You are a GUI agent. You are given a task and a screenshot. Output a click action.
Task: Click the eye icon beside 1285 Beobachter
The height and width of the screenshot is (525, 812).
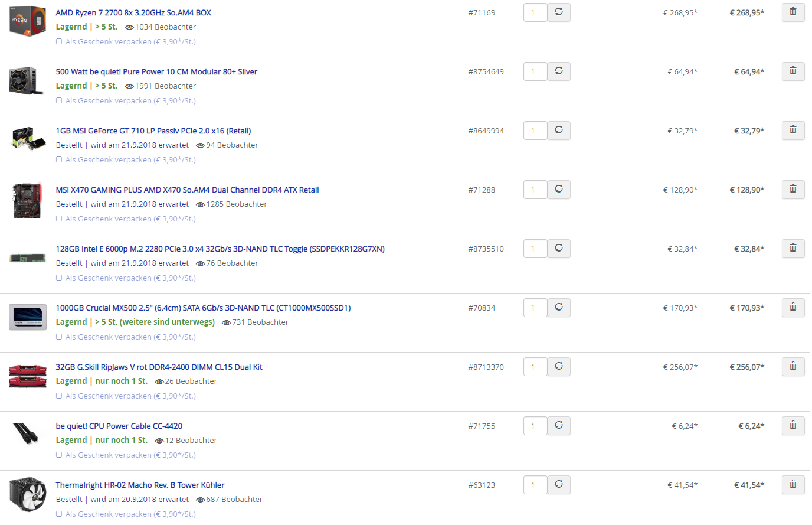201,204
